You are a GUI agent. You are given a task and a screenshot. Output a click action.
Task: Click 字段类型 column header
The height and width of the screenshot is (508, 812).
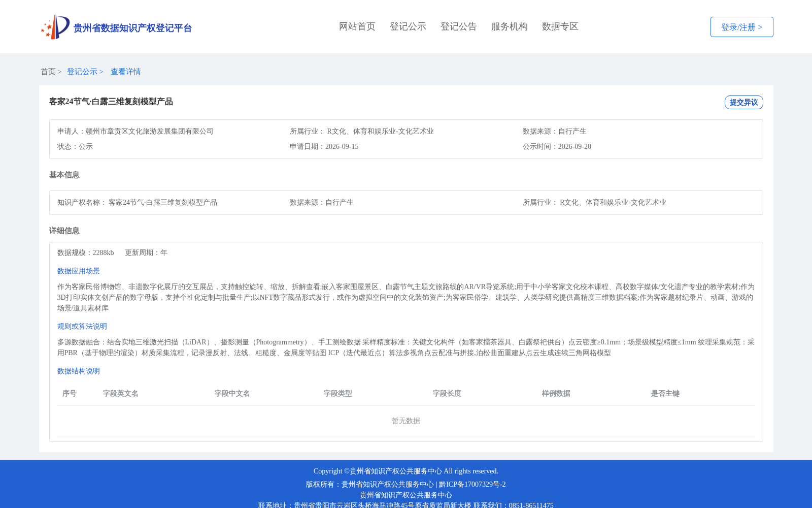click(x=338, y=394)
